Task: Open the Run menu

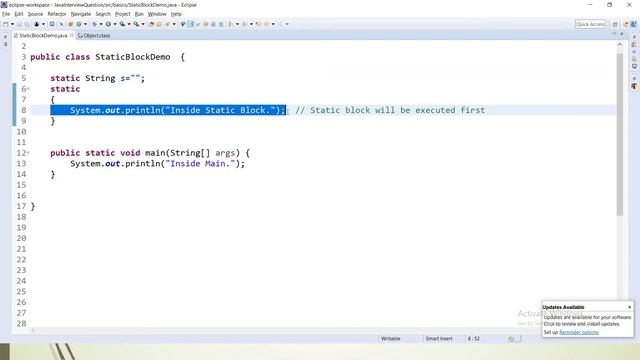Action: click(139, 14)
